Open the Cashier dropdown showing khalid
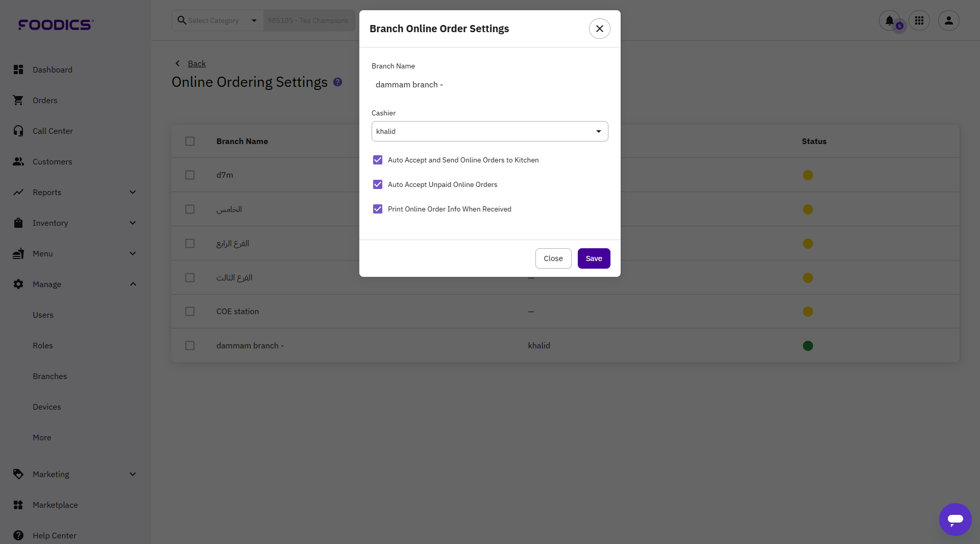 (x=489, y=131)
